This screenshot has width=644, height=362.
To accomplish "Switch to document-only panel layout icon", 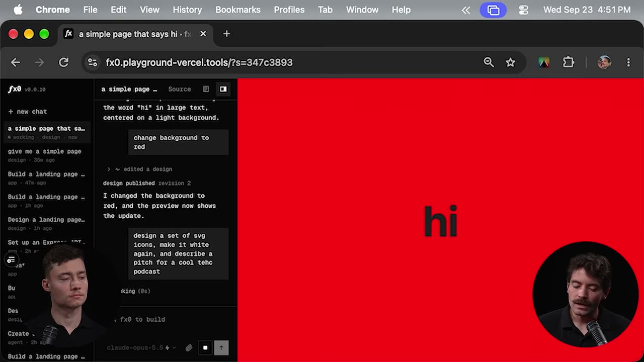I will coord(206,89).
